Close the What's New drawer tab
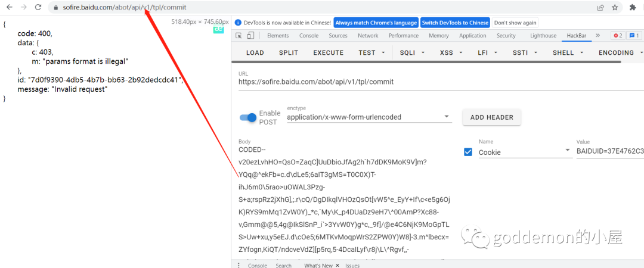 pos(337,266)
